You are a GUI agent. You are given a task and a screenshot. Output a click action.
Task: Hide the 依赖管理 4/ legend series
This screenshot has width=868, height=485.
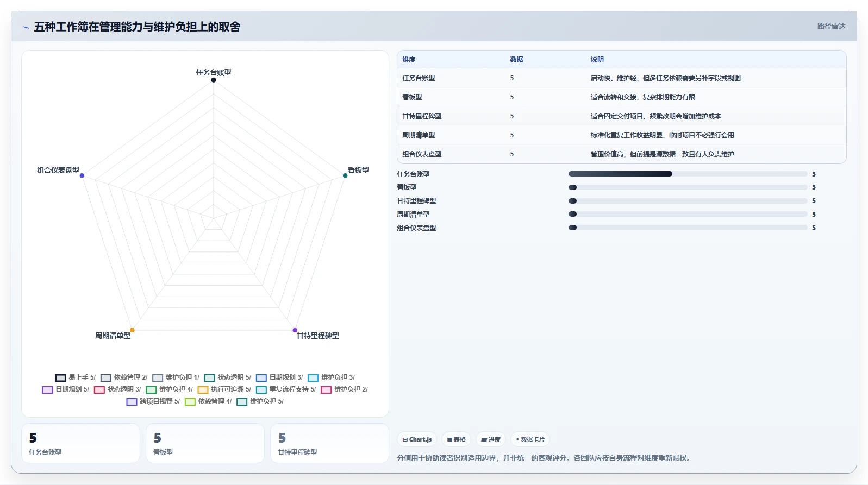coord(208,401)
